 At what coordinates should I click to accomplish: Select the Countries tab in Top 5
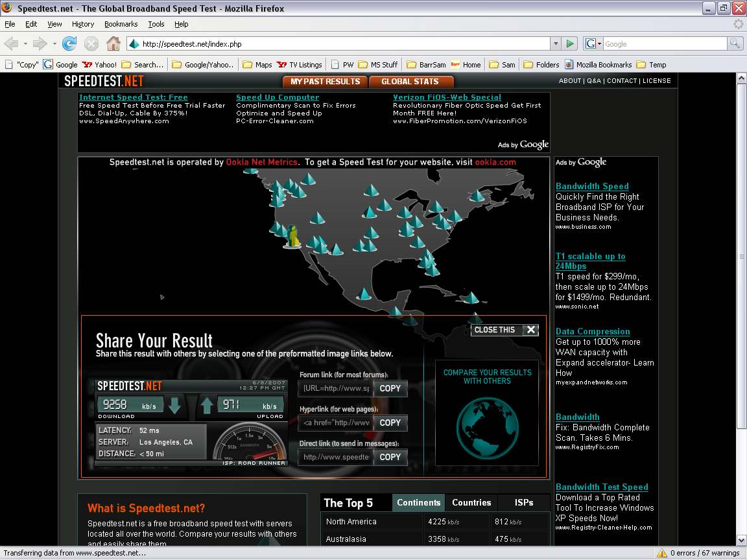(x=471, y=502)
